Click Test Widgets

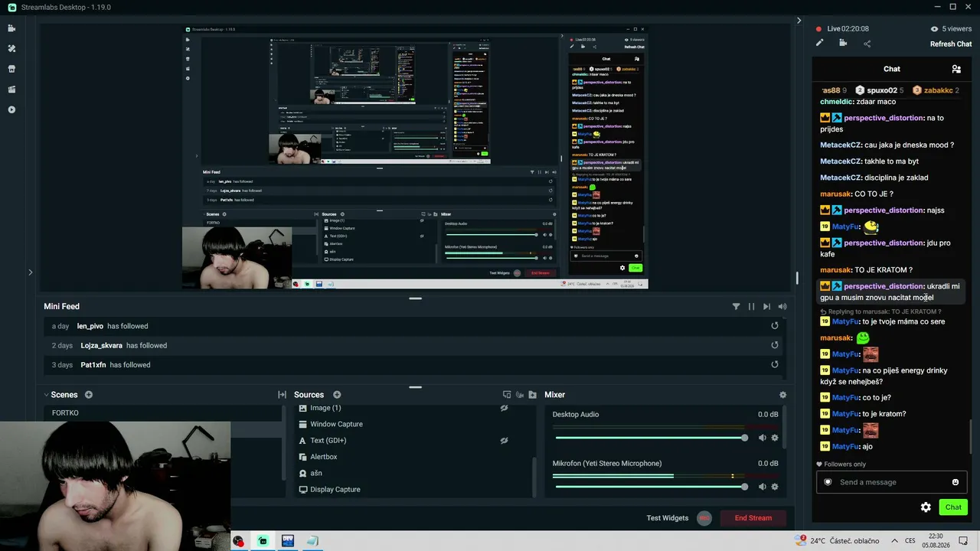[668, 518]
